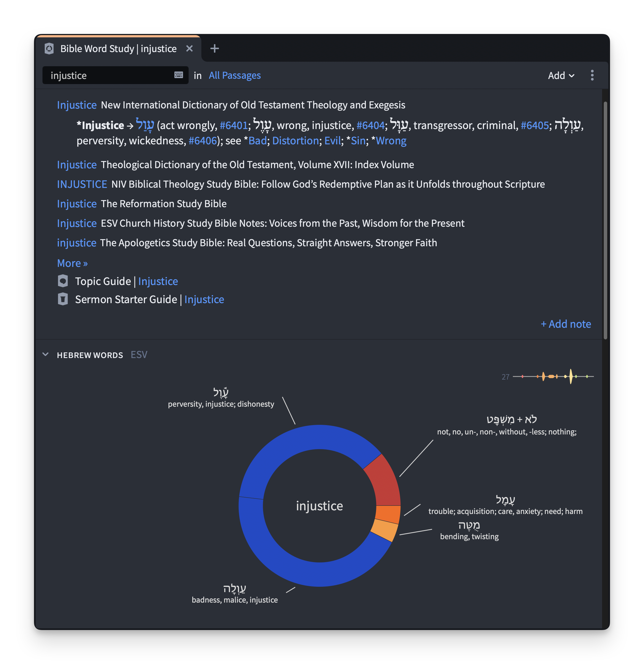
Task: Click the Sermon Starter Guide icon
Action: click(x=63, y=299)
